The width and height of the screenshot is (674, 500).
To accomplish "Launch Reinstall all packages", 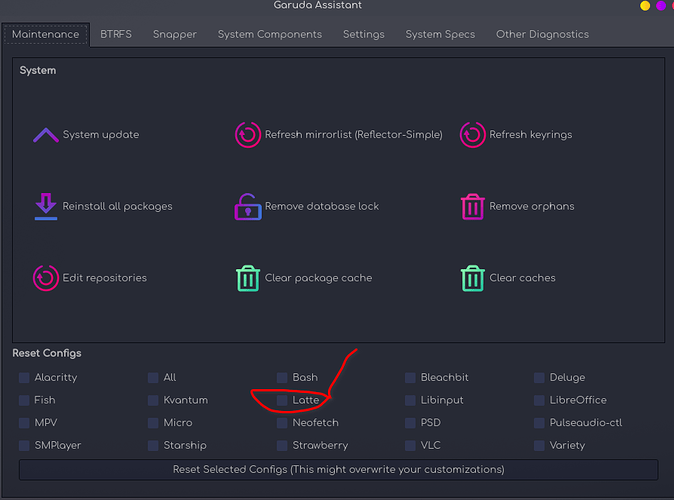I will pyautogui.click(x=117, y=206).
